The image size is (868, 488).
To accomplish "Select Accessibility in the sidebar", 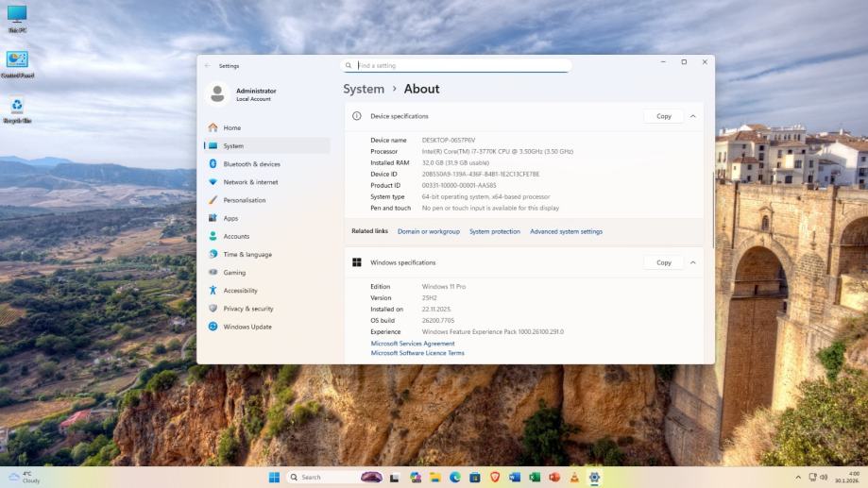I will pyautogui.click(x=240, y=291).
